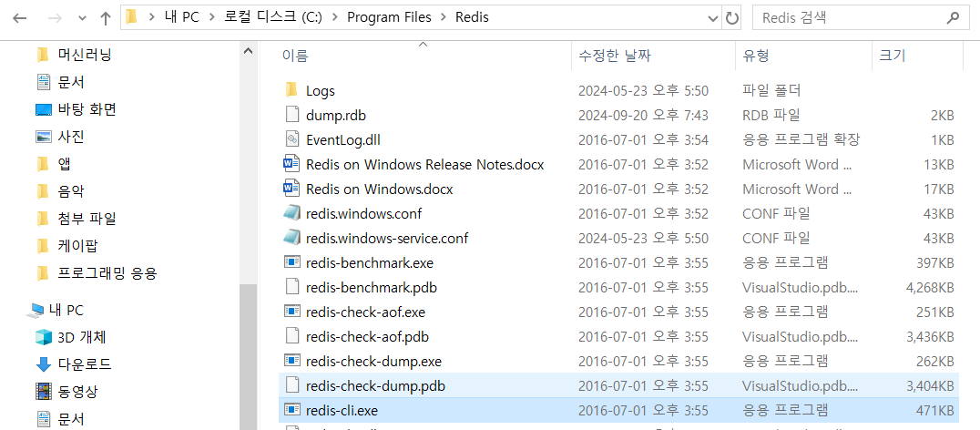Open 첨부 파일 folder in navigation pane
The image size is (980, 430).
87,218
